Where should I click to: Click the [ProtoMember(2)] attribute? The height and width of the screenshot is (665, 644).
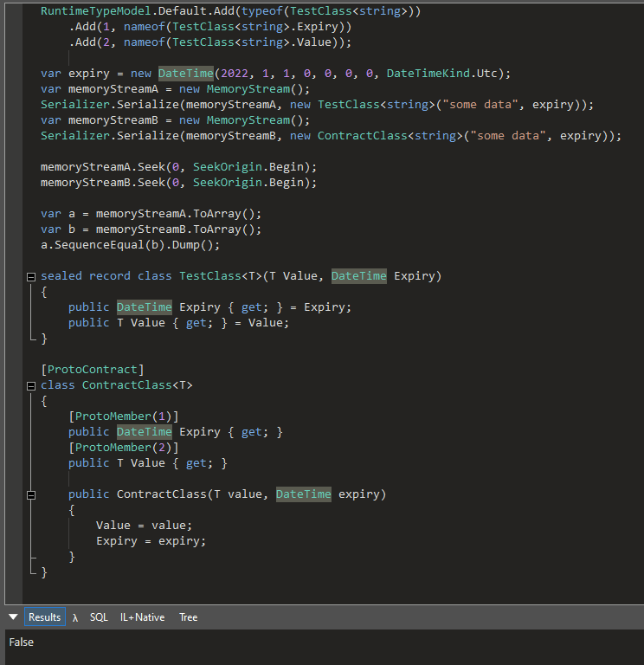click(124, 448)
